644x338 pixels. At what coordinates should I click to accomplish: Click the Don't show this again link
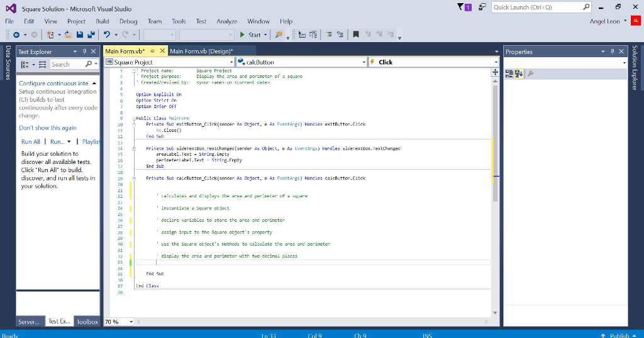coord(48,128)
